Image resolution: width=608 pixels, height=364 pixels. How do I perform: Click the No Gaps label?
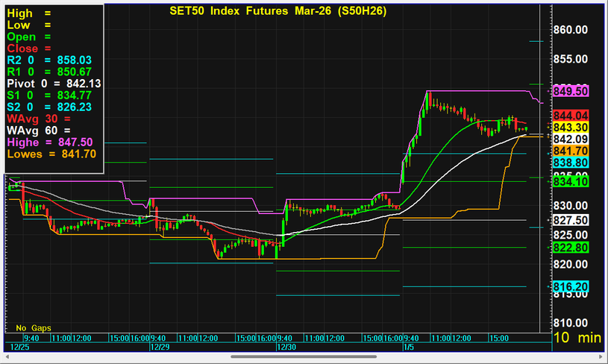click(31, 327)
